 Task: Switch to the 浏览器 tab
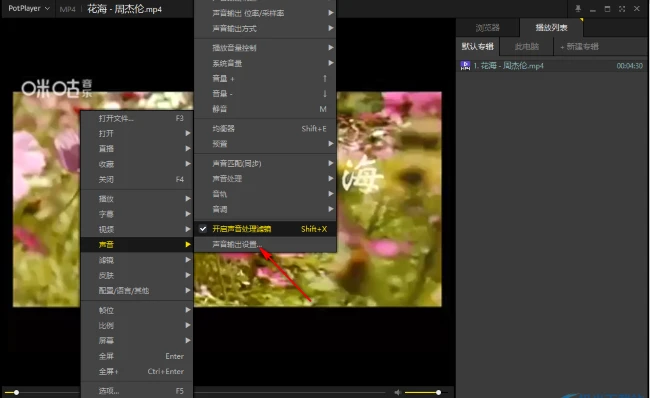[488, 28]
